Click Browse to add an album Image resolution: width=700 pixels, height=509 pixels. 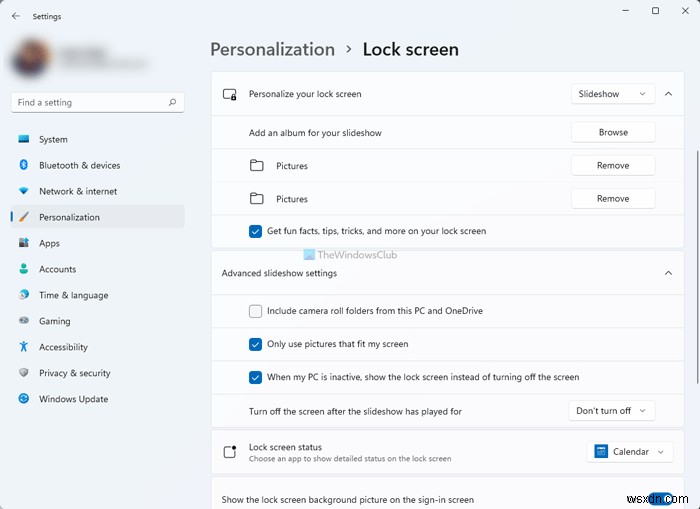pyautogui.click(x=612, y=132)
